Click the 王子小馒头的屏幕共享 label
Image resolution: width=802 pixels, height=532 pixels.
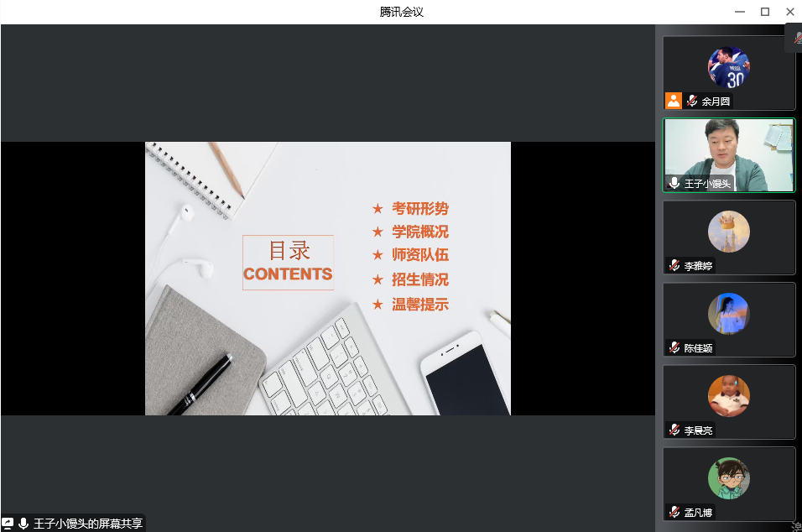tap(87, 523)
